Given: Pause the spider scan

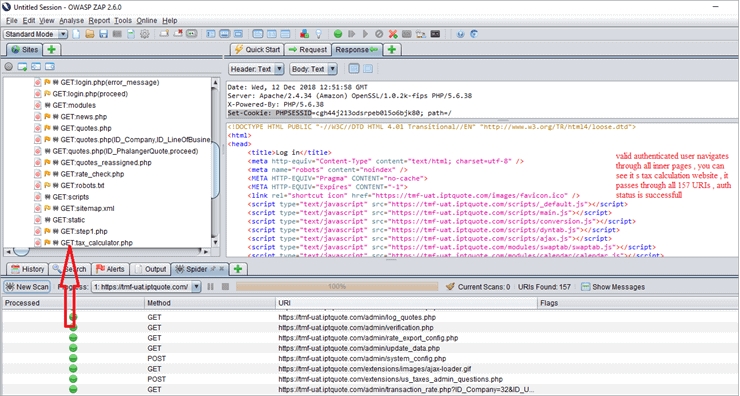Looking at the screenshot, I should point(210,286).
